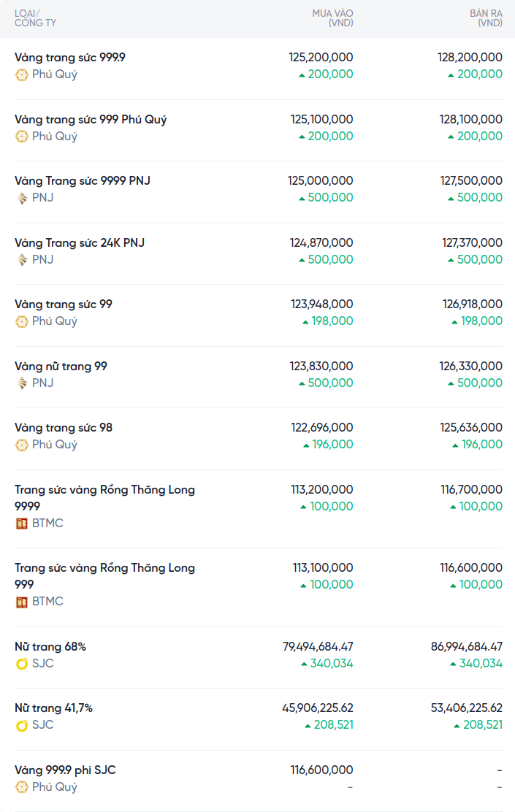Click buy price 125,200,000

[x=321, y=57]
